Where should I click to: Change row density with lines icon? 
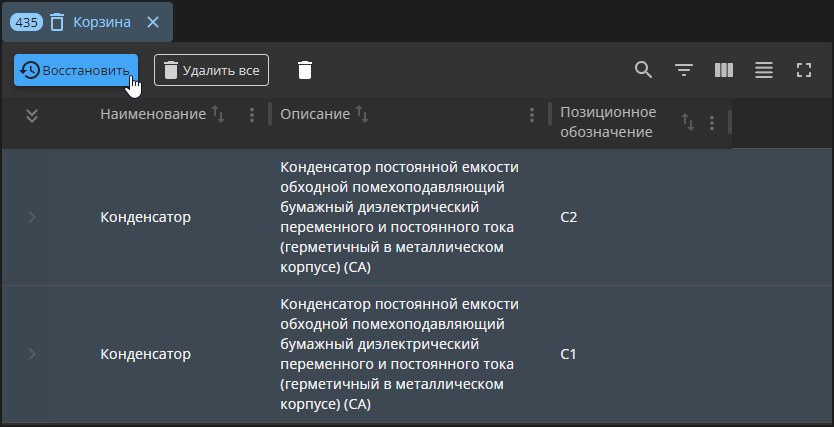764,70
